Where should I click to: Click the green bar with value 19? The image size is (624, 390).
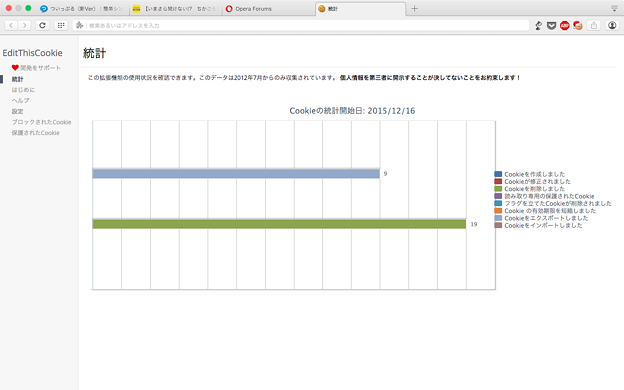pyautogui.click(x=279, y=224)
